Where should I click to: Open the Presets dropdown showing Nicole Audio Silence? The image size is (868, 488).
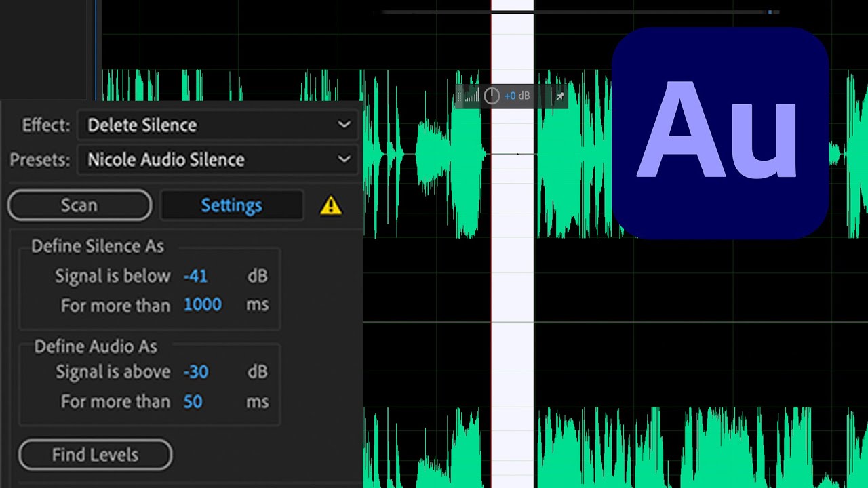click(x=218, y=160)
